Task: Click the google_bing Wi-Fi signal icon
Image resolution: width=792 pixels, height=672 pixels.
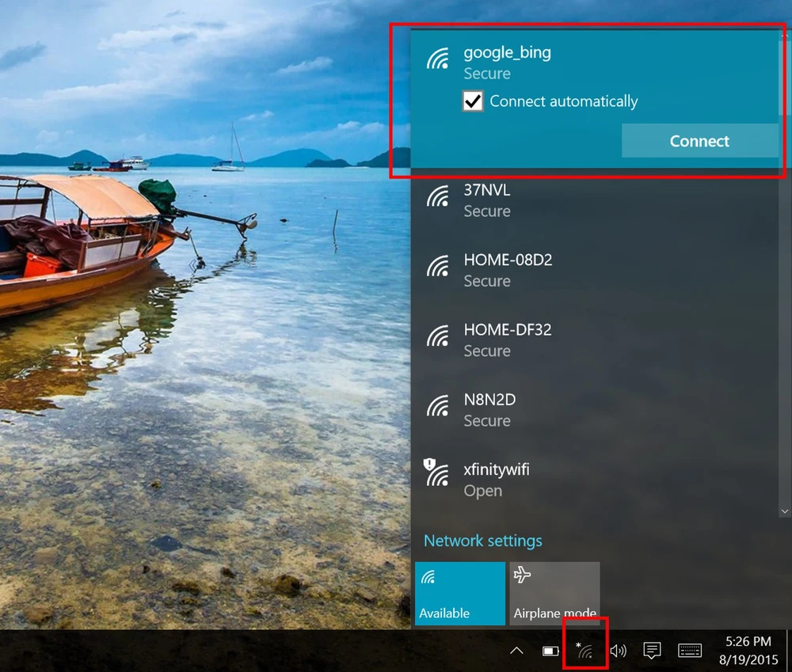Action: tap(438, 59)
